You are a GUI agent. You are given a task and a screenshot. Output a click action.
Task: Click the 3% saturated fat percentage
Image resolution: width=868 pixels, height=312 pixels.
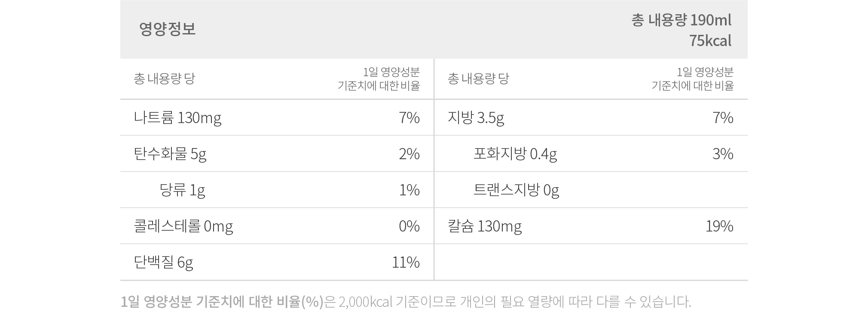[x=723, y=154]
